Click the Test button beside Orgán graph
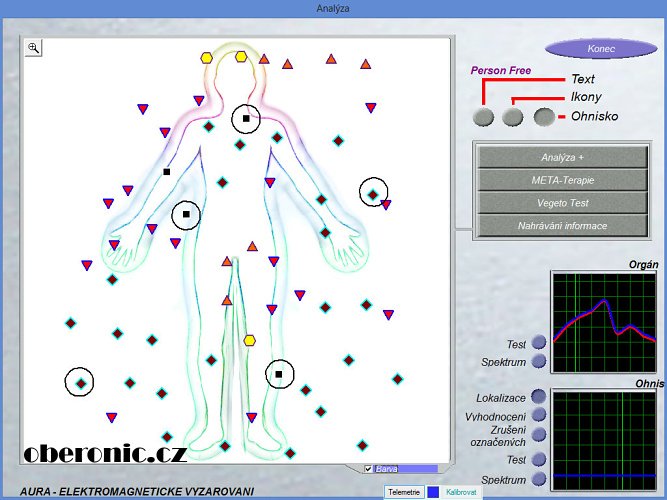 539,343
